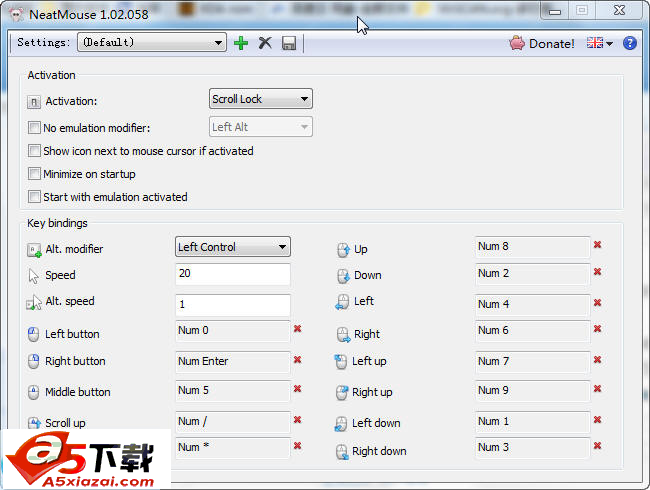Click the Right direction mouse icon
The height and width of the screenshot is (490, 650).
344,335
